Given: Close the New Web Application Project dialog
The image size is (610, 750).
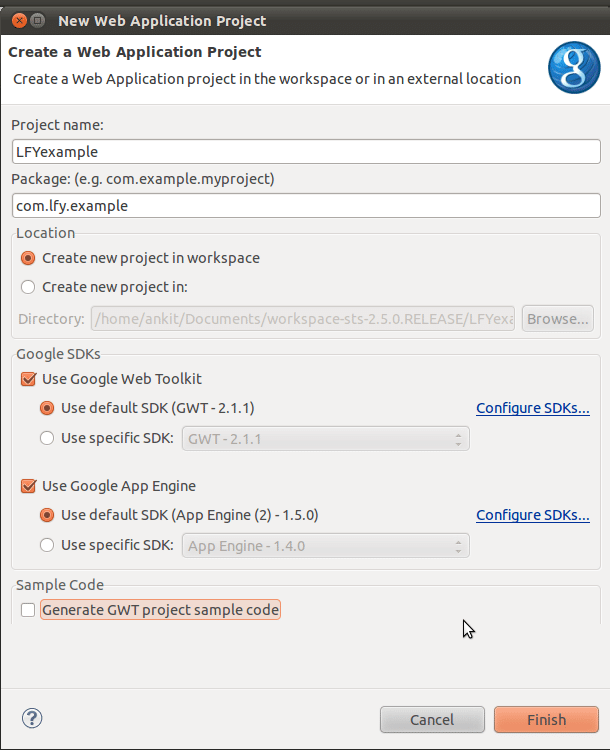Looking at the screenshot, I should click(x=14, y=20).
